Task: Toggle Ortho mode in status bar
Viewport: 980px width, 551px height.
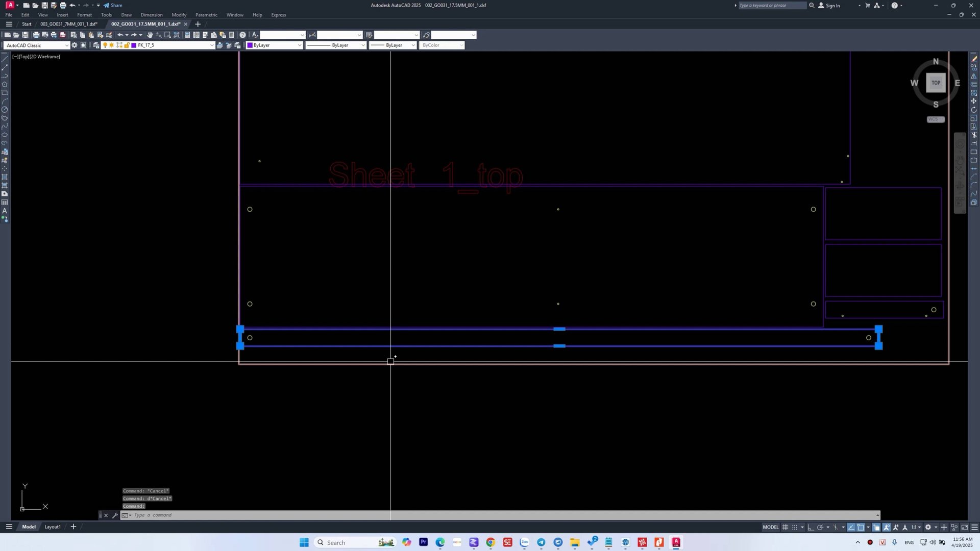Action: coord(811,527)
